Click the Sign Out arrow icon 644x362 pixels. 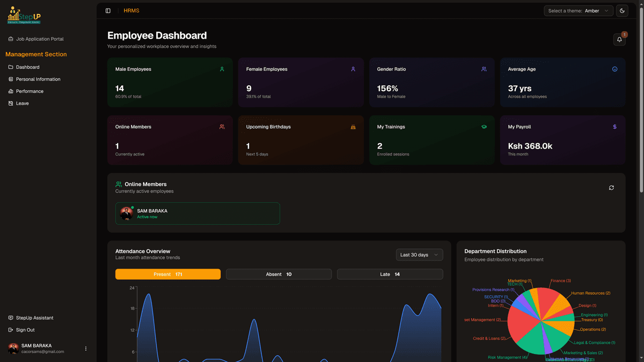pyautogui.click(x=11, y=330)
